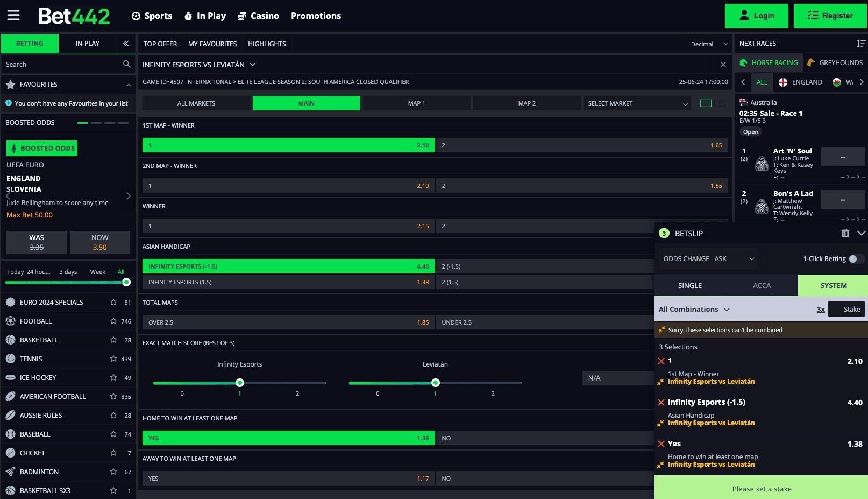Favourite Cricket using its star icon
This screenshot has width=868, height=499.
(113, 453)
